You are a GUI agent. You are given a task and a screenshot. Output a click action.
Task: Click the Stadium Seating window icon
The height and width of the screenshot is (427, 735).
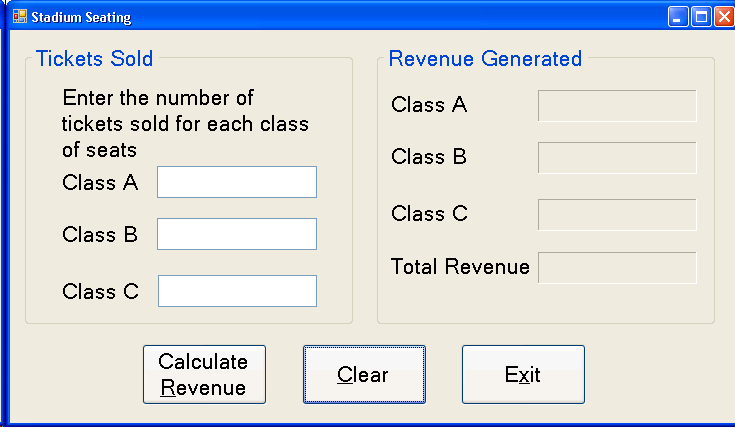20,16
